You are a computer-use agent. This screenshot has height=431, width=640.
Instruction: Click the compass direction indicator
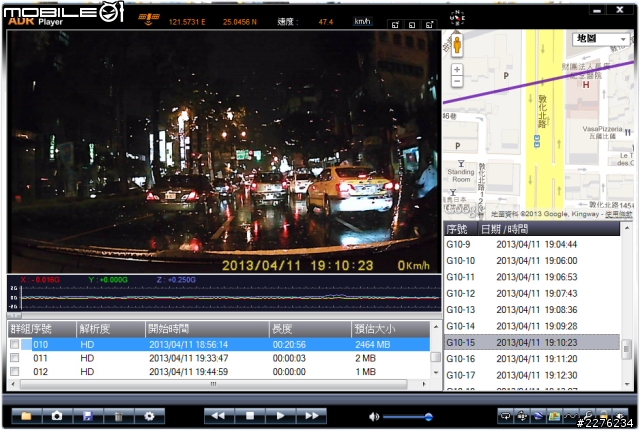point(457,17)
